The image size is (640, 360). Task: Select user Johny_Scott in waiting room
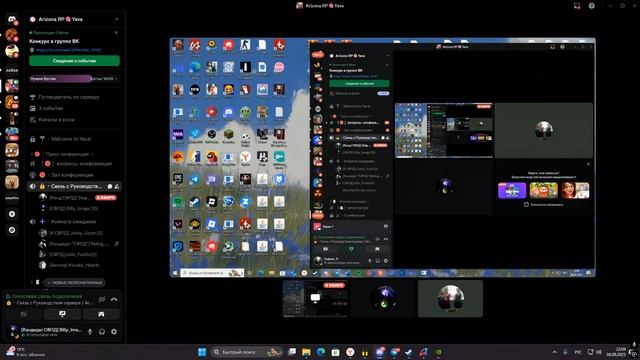(76, 233)
